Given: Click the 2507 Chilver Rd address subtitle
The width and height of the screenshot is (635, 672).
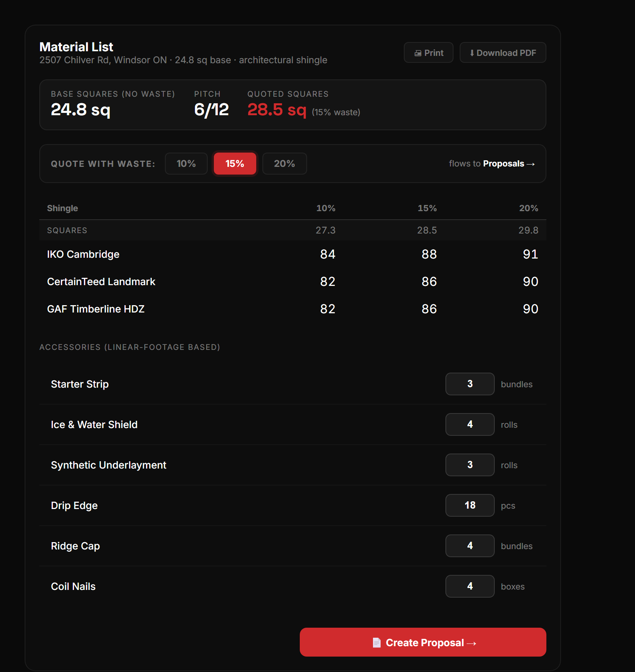Looking at the screenshot, I should pos(183,60).
